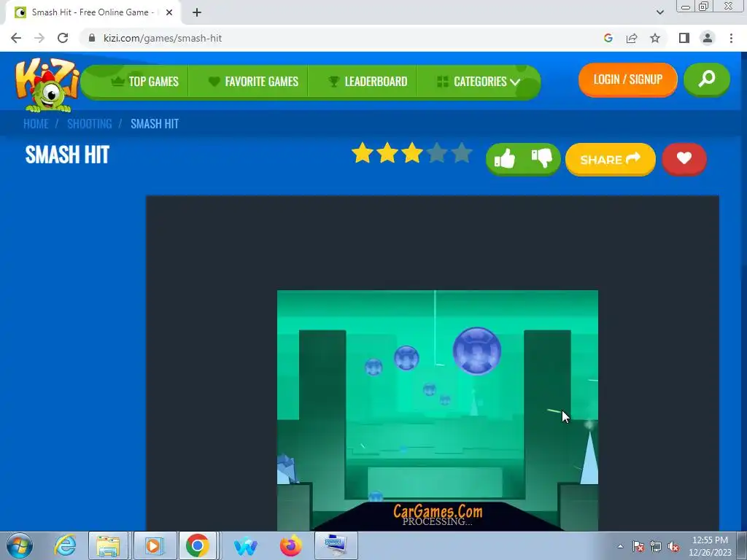The image size is (747, 560).
Task: Open the tab search dropdown chevron
Action: (x=659, y=12)
